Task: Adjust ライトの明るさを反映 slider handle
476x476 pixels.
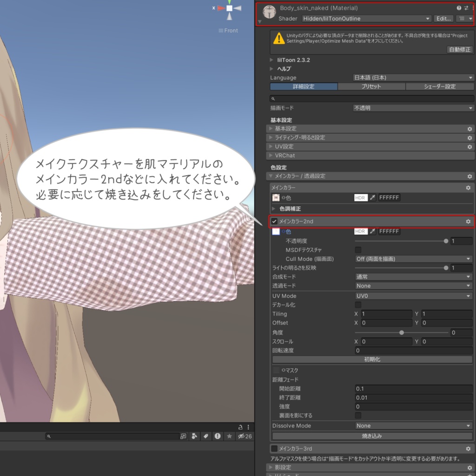Action: pos(446,268)
